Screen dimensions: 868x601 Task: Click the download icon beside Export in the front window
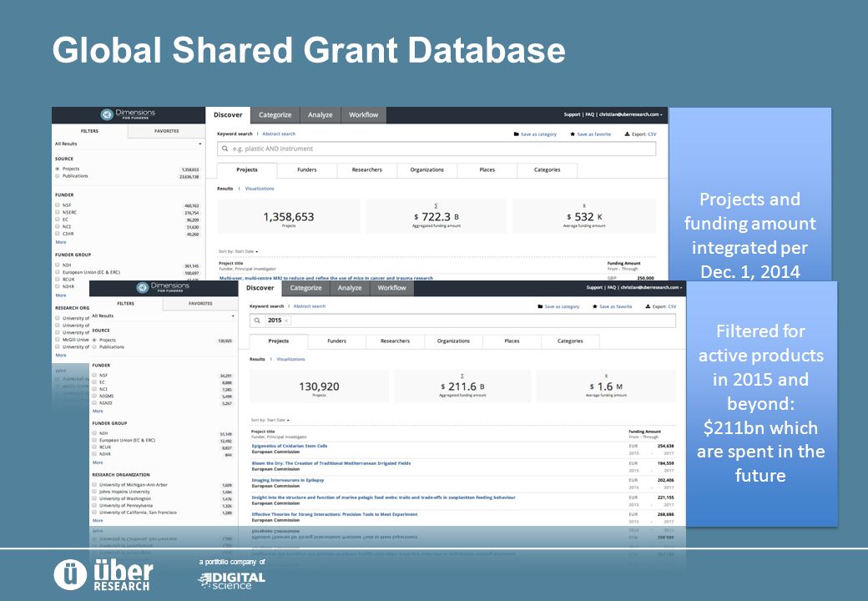click(x=648, y=306)
